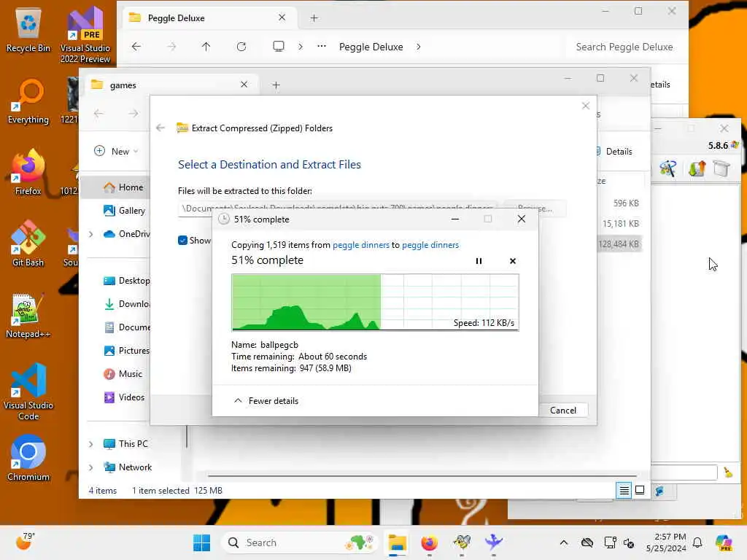This screenshot has height=560, width=747.
Task: Open Recycle Bin desktop icon
Action: point(28,30)
